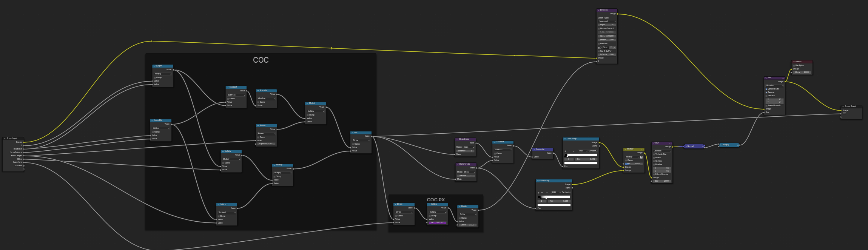
Task: Expand the collapsed Normal node
Action: click(686, 146)
